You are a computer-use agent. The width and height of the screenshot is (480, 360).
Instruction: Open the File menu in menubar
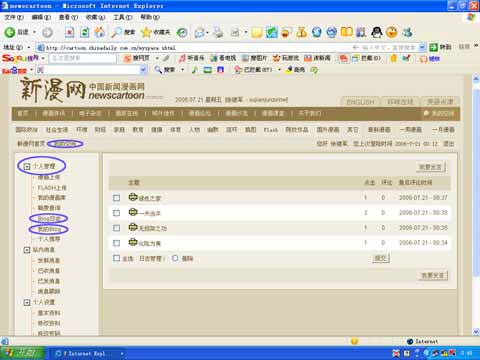click(x=14, y=17)
